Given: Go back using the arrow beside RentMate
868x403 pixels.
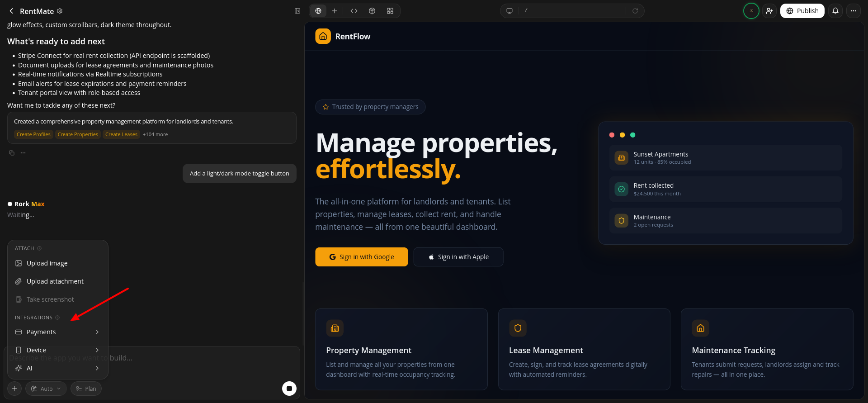Looking at the screenshot, I should click(11, 11).
